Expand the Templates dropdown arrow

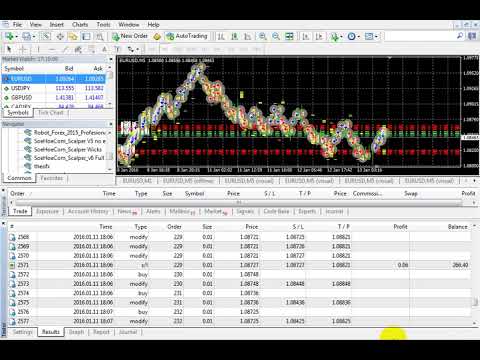pyautogui.click(x=376, y=36)
